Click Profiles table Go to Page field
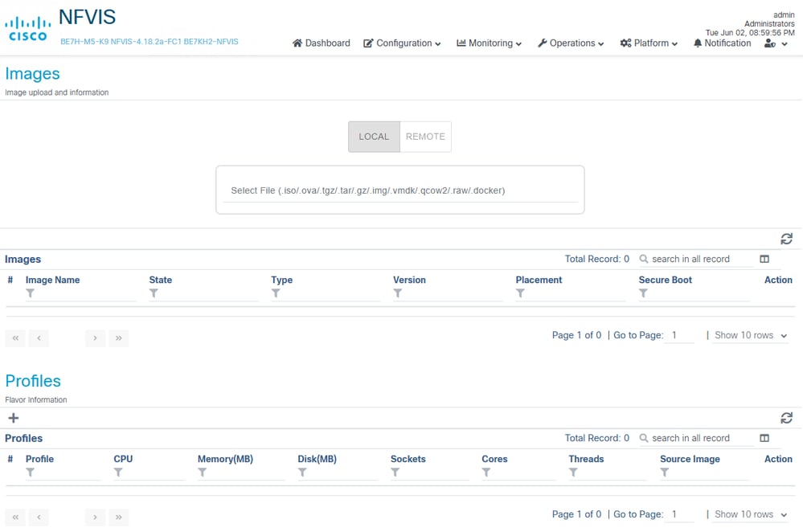The height and width of the screenshot is (532, 803). click(x=679, y=514)
